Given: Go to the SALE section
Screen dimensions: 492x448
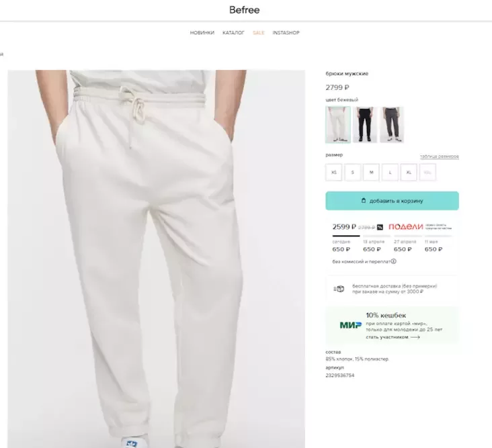Looking at the screenshot, I should (259, 33).
